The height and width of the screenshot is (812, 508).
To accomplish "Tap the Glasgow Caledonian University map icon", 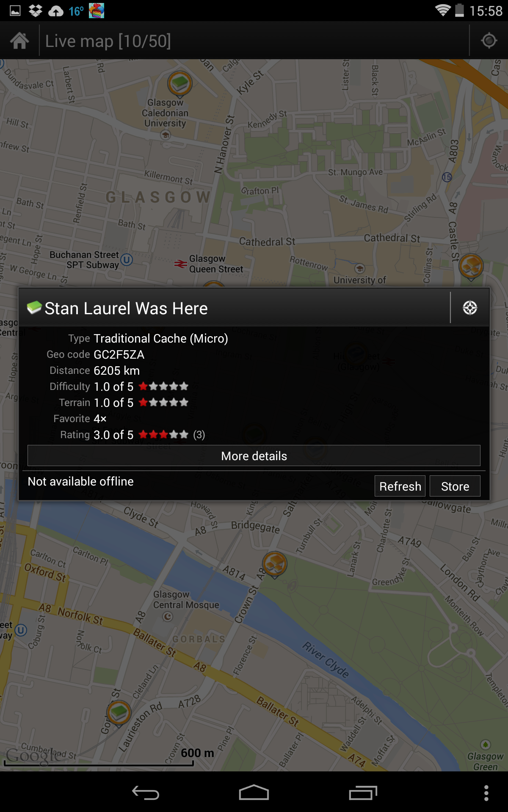I will (x=166, y=135).
